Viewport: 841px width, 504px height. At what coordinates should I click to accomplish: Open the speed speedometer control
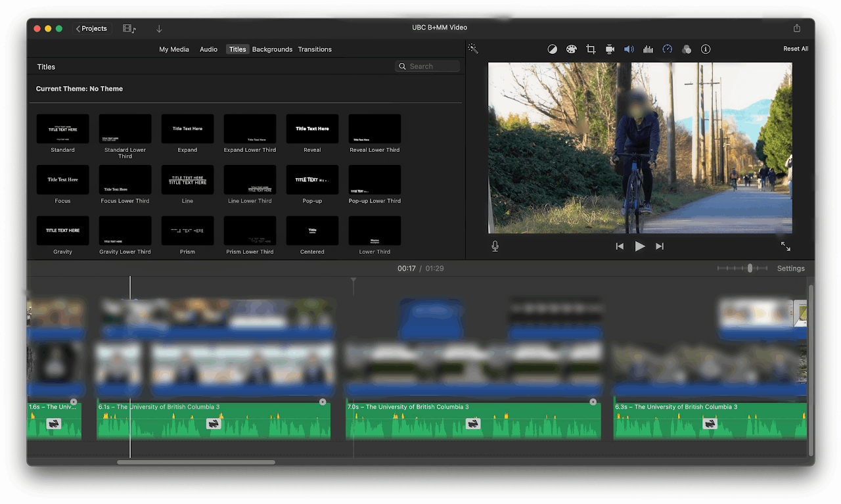click(x=668, y=49)
